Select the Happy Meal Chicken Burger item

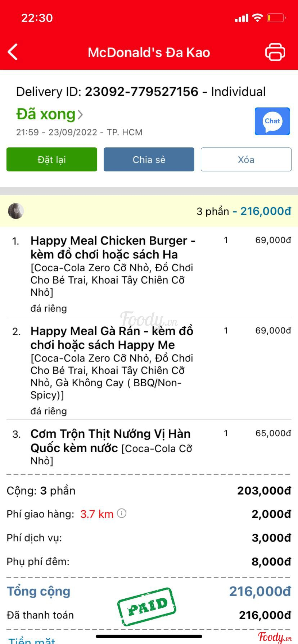point(113,247)
